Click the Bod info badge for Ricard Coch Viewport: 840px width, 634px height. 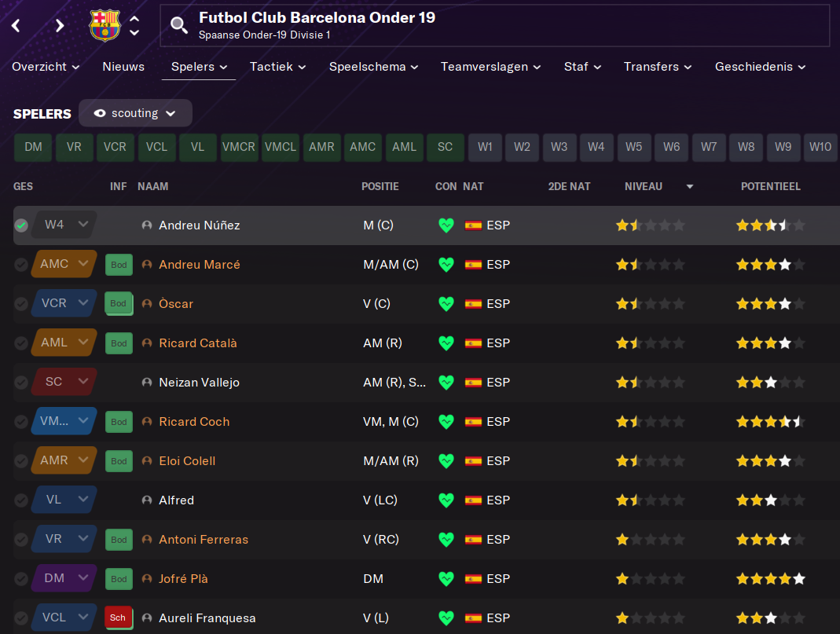coord(119,422)
